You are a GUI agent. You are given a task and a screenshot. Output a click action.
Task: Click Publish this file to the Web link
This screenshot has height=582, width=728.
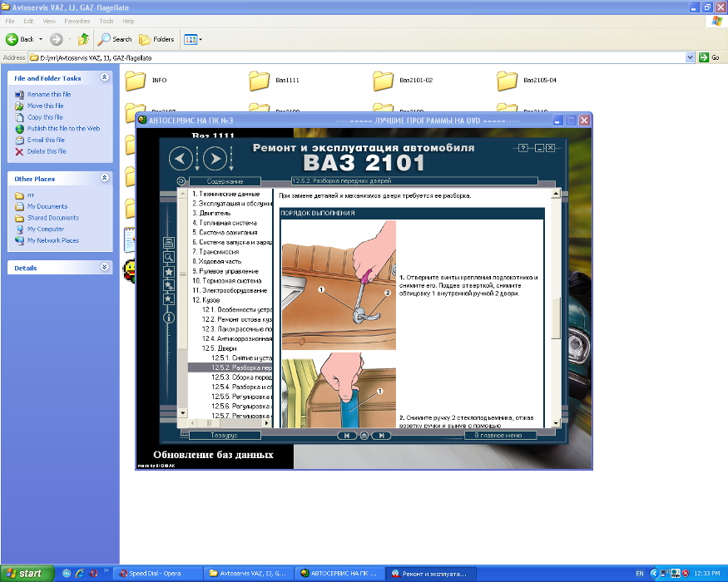pos(63,129)
